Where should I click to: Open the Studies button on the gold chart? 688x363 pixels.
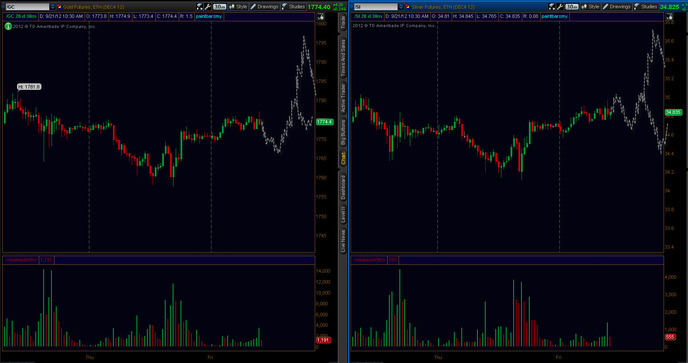[294, 7]
